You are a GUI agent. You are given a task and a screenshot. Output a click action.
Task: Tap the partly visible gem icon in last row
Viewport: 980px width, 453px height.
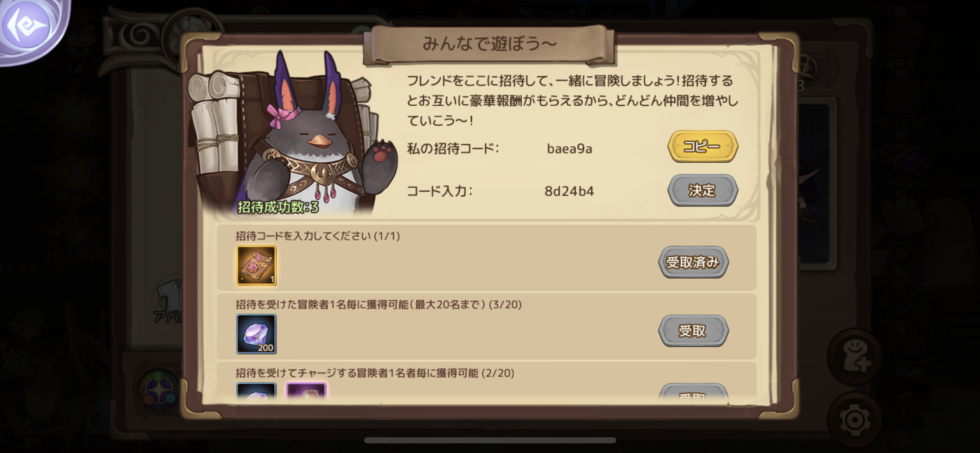click(256, 393)
